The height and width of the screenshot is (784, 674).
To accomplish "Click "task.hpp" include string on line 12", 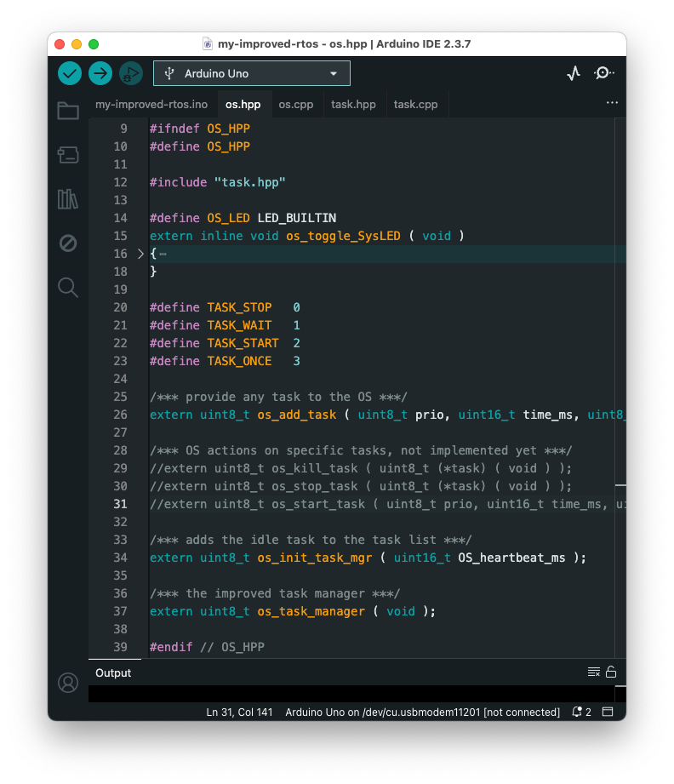I will (x=249, y=182).
